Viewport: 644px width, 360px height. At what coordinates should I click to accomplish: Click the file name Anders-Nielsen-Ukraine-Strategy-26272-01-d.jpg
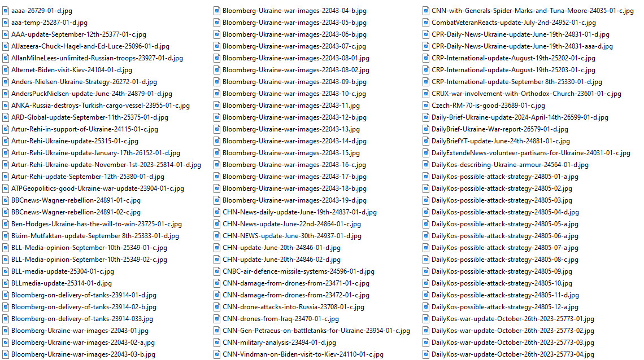pos(84,82)
